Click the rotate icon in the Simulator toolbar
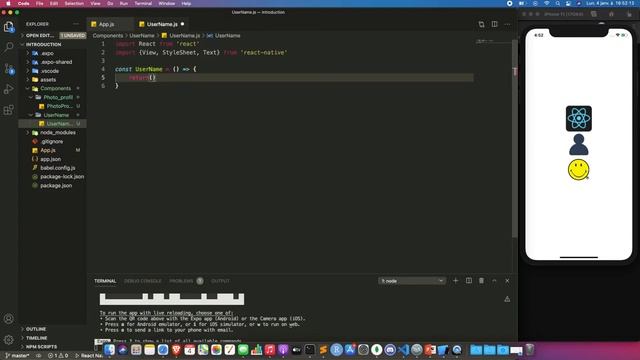This screenshot has height=360, width=640. 629,14
